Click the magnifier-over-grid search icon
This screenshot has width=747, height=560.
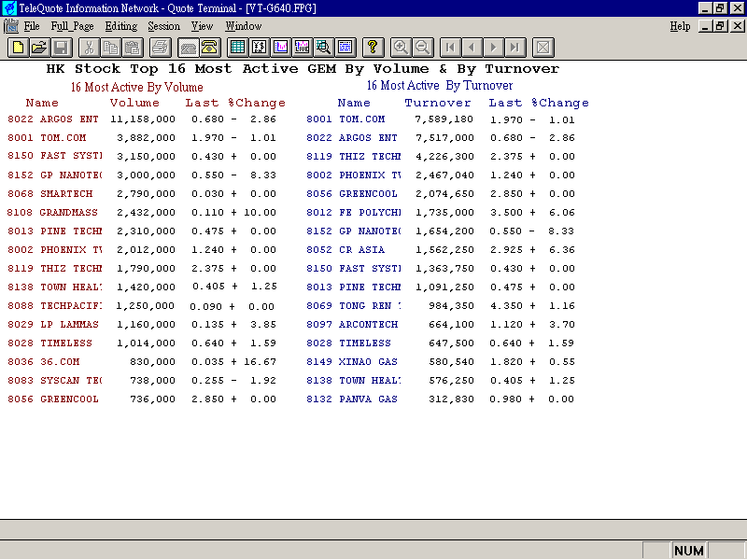[x=324, y=48]
